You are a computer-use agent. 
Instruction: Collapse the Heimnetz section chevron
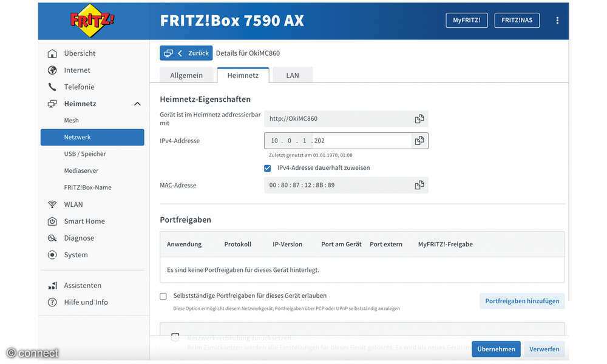click(137, 103)
